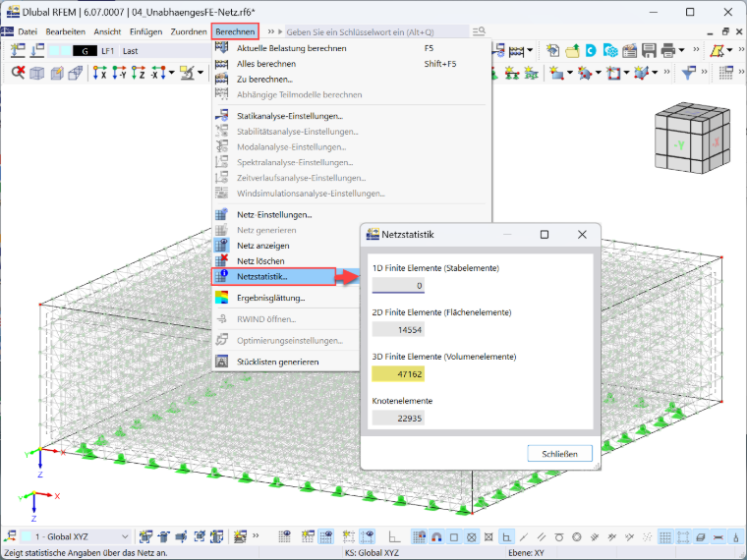Click the highlighted 47162 volume elements field
Viewport: 747px width, 560px height.
[x=398, y=374]
